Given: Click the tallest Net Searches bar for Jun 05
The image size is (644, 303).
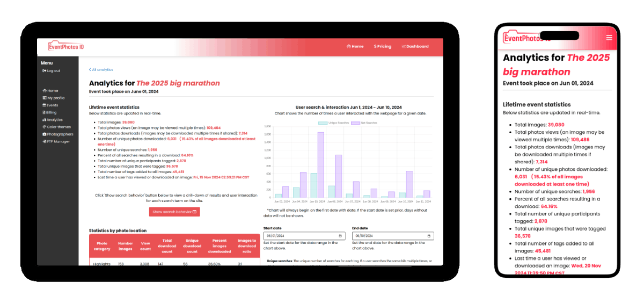Looking at the screenshot, I should (x=320, y=165).
